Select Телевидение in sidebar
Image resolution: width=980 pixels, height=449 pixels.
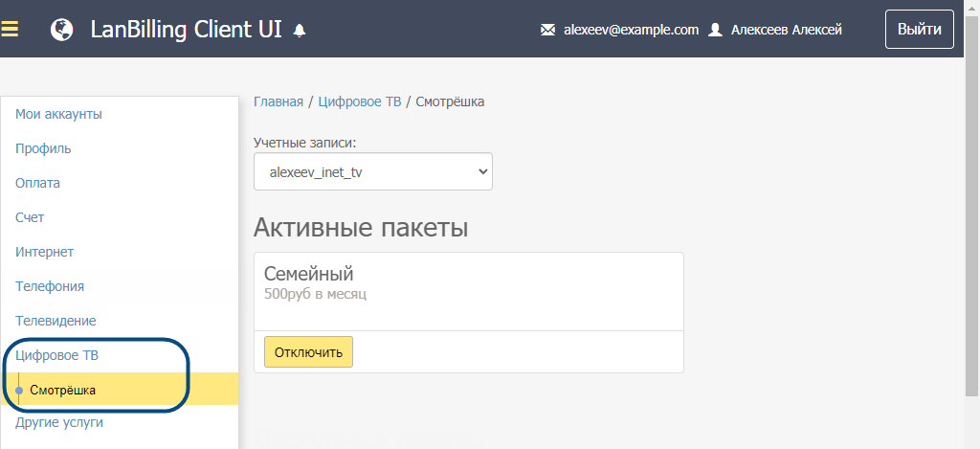click(x=56, y=321)
